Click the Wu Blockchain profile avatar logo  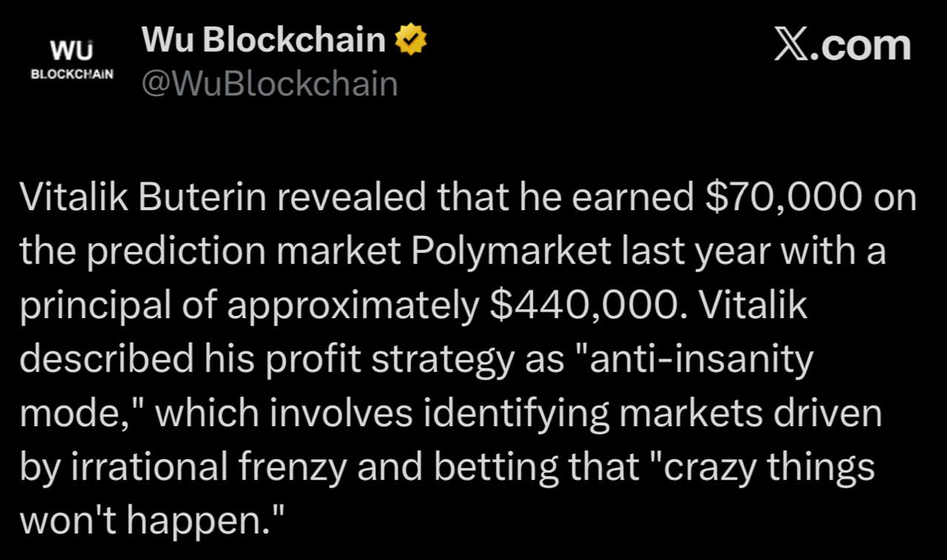(x=72, y=58)
